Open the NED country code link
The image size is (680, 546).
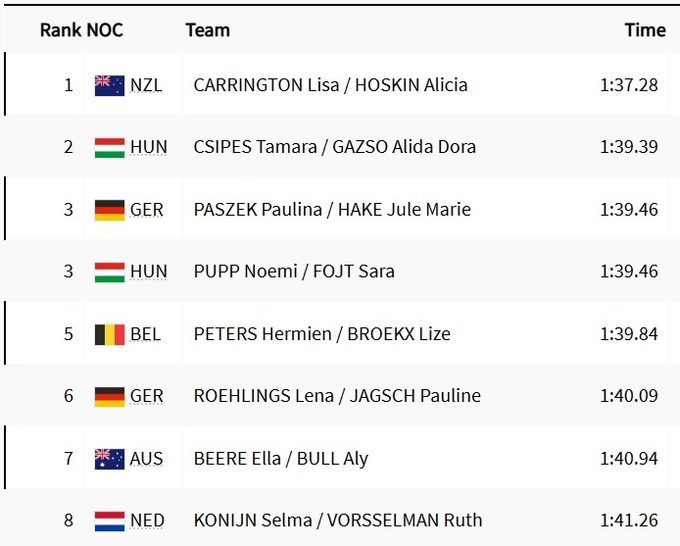coord(147,521)
